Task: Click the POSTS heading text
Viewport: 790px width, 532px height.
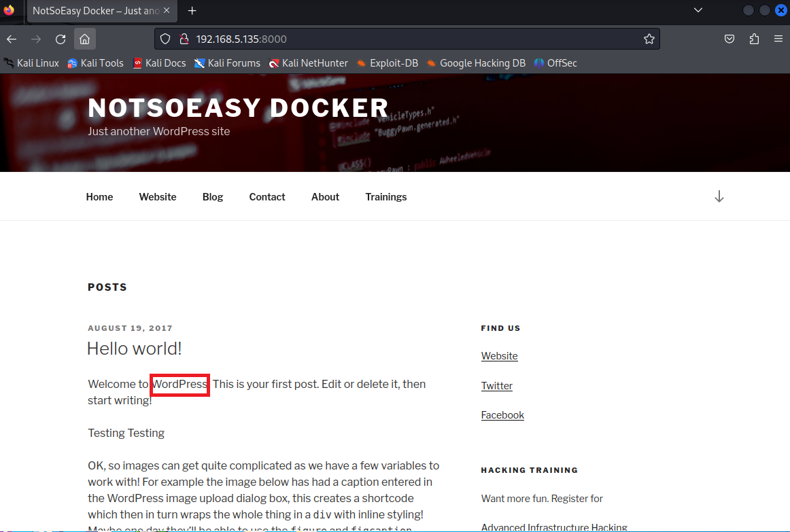Action: coord(107,287)
